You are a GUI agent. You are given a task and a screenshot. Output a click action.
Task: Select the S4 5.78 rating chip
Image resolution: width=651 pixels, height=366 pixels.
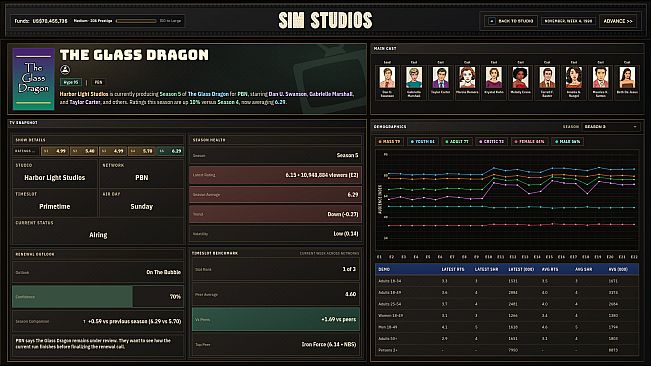[142, 151]
